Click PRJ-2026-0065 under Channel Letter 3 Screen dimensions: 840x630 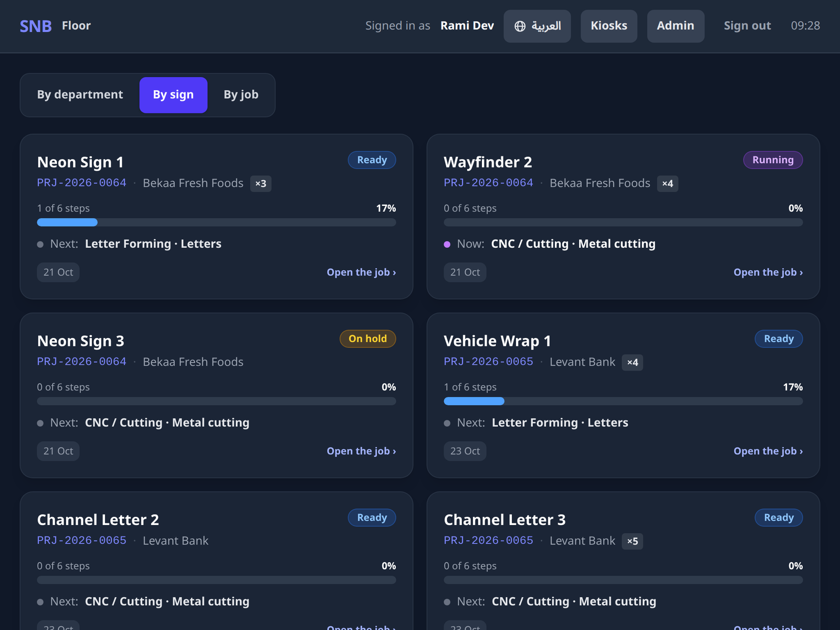pos(488,540)
